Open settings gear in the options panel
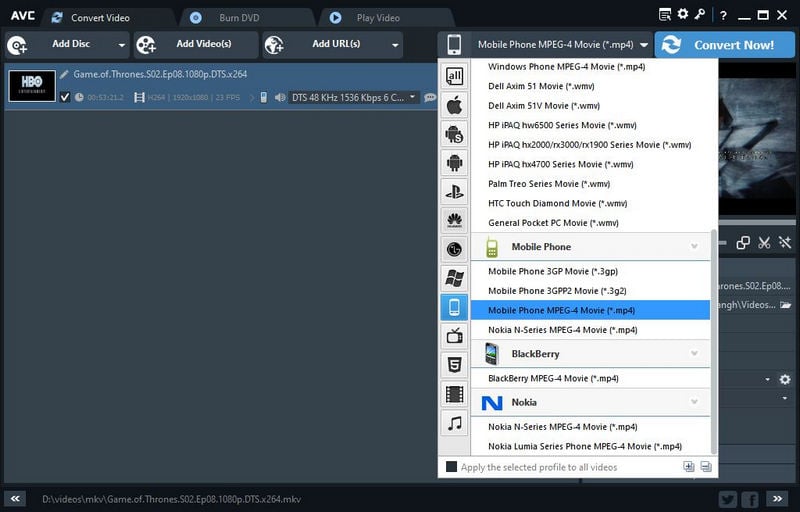The width and height of the screenshot is (800, 512). [785, 379]
